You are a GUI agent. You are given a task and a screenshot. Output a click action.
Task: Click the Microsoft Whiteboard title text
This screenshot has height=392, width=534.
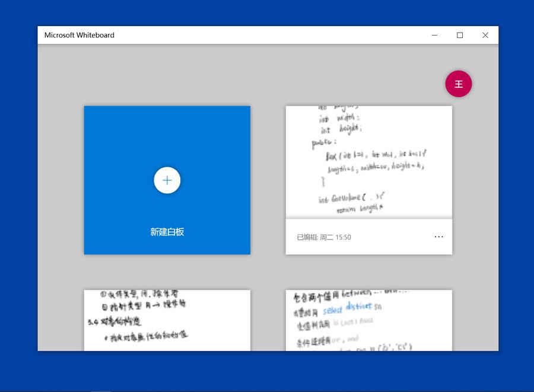[80, 35]
